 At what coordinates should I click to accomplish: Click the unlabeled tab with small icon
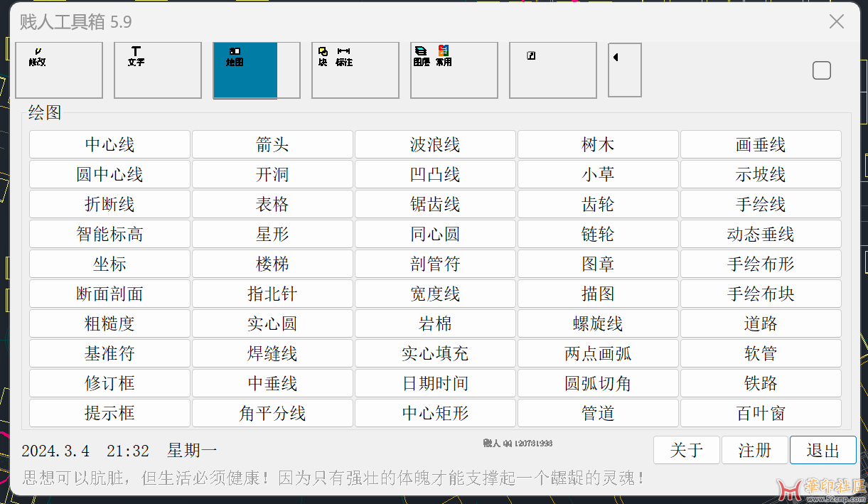[553, 70]
